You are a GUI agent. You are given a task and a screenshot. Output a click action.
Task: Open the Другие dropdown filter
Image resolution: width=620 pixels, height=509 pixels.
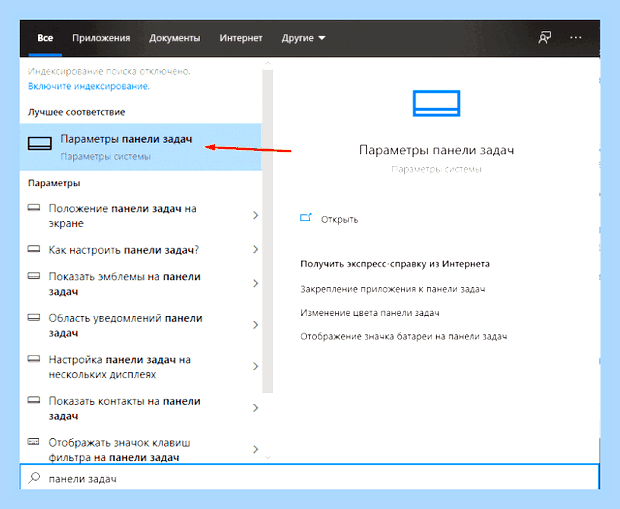tap(303, 38)
